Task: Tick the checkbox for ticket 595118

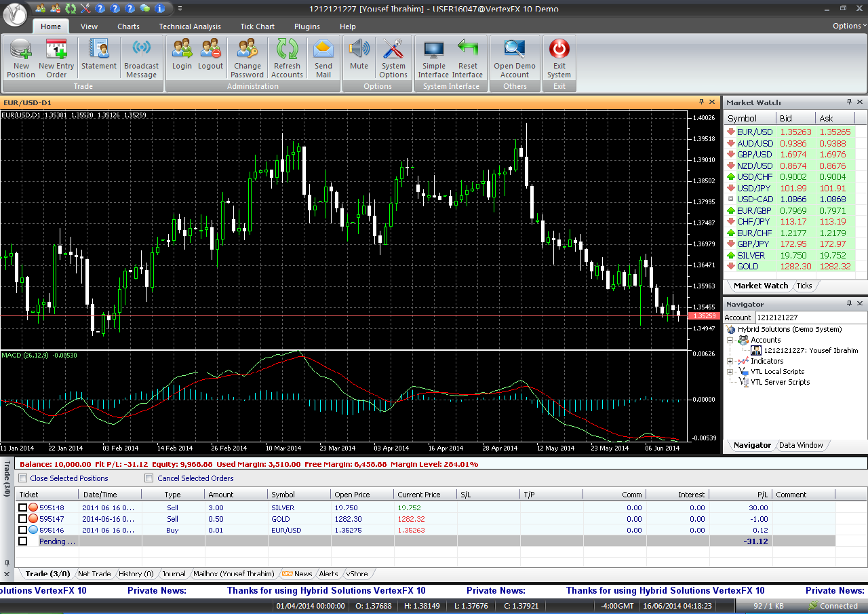Action: (23, 507)
